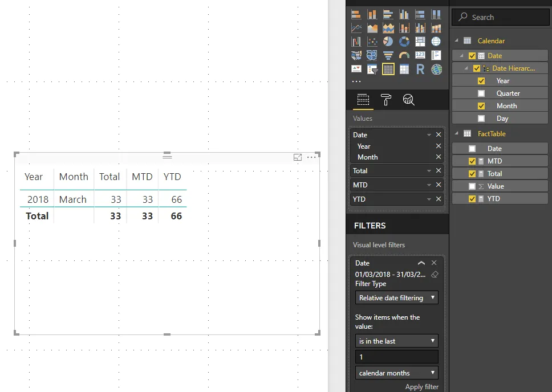The height and width of the screenshot is (392, 552).
Task: Open the Format paint roller tab
Action: click(x=386, y=100)
